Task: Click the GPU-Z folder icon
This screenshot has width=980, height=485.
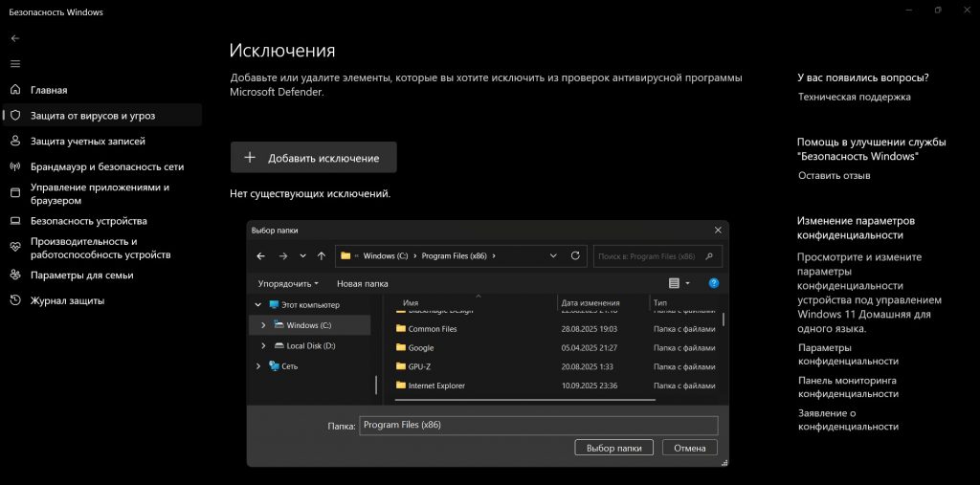Action: (401, 366)
